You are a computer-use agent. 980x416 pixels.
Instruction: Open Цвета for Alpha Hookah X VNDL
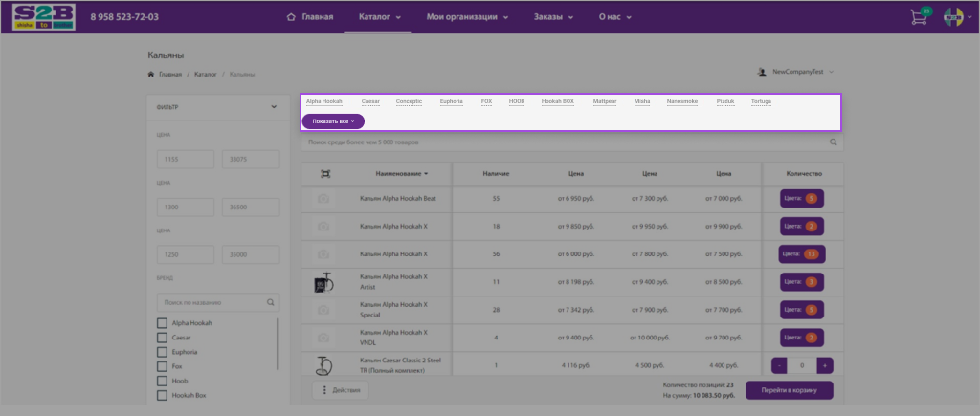pos(802,338)
